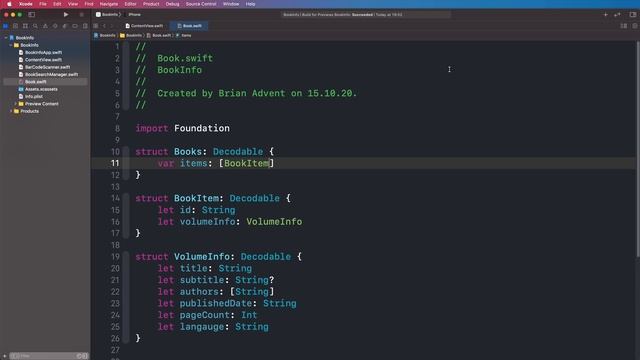This screenshot has height=360, width=640.
Task: Click Decodable on the struct Books line
Action: [238, 151]
